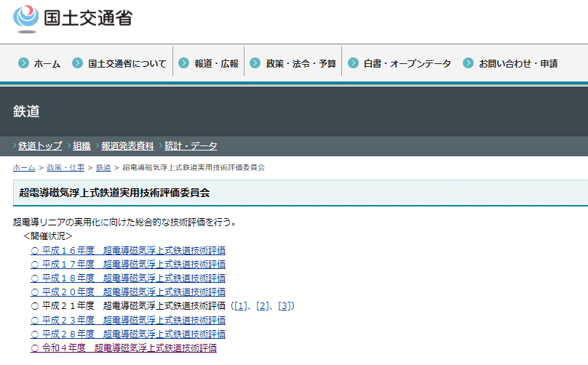Open 政策・法令・予算 menu item
Viewport: 588px width, 365px height.
301,64
